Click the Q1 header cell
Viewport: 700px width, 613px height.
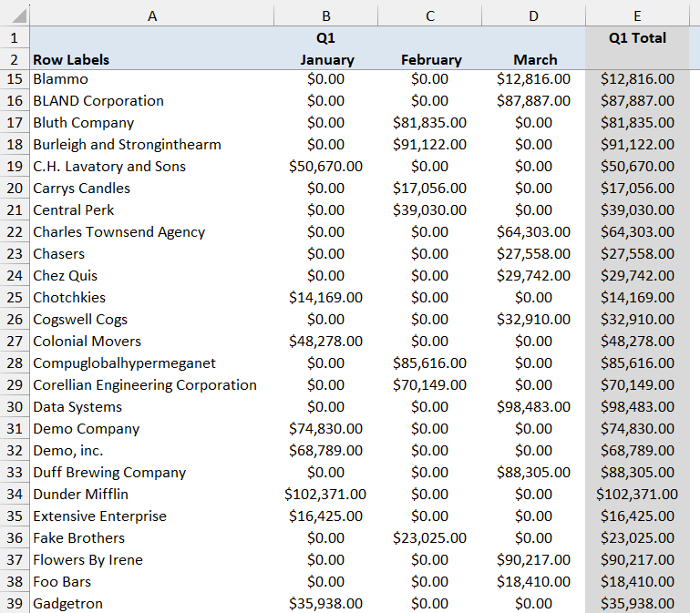(326, 38)
